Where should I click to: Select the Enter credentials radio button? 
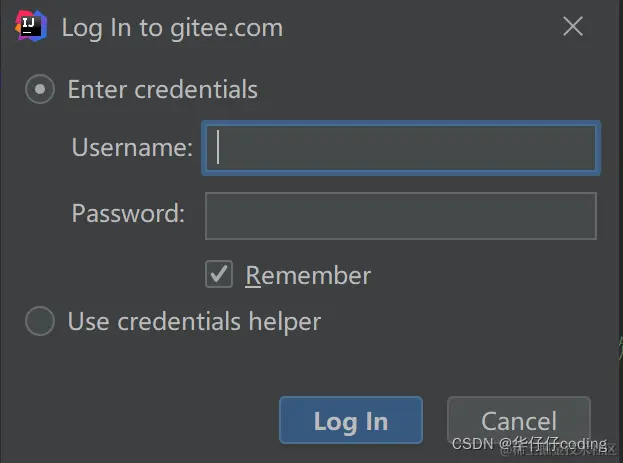coord(40,89)
